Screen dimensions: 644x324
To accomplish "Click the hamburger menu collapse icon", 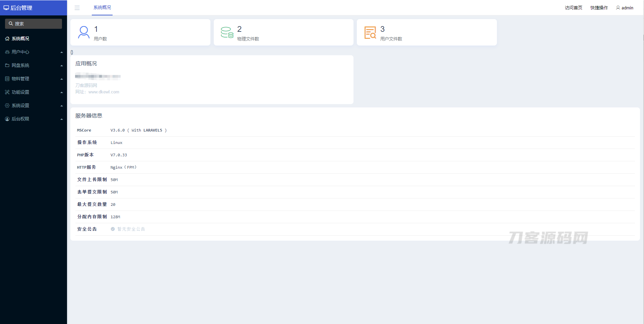I will coord(77,8).
